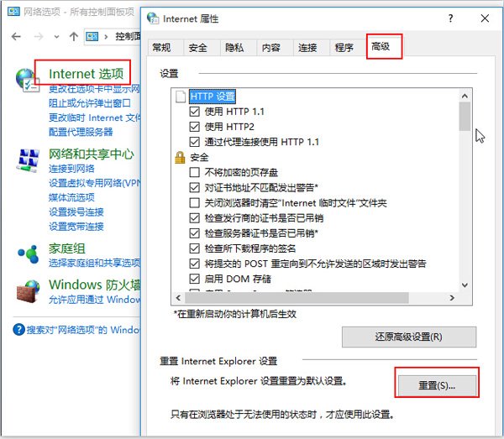Open 阻止或允许弹出窗口 link

click(90, 103)
